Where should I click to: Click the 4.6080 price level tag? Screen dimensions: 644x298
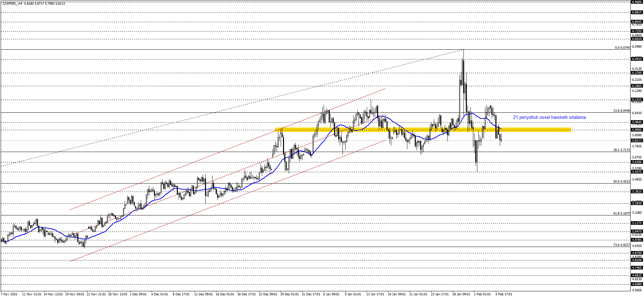click(x=637, y=284)
